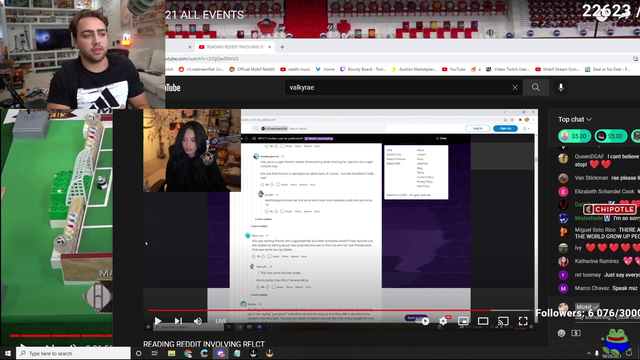Viewport: 640px width, 360px height.
Task: Click Katherine Ramirez chat message
Action: pos(599,261)
